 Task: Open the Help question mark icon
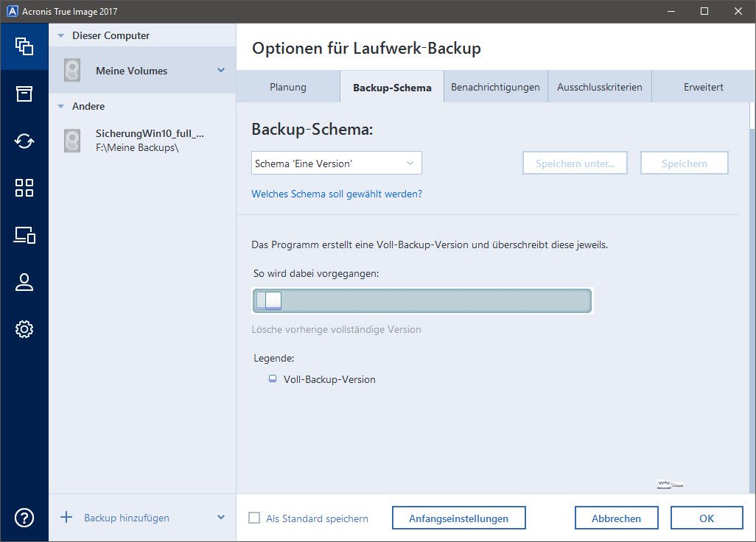tap(24, 518)
